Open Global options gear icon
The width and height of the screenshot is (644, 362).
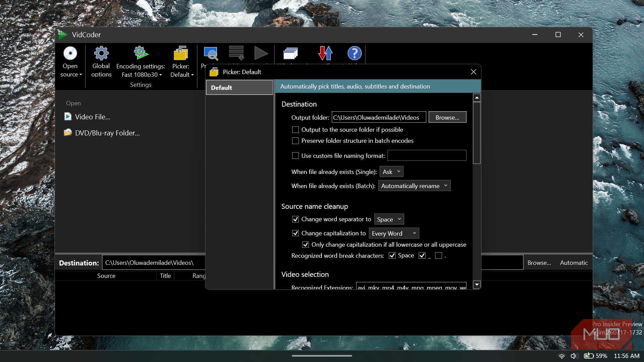point(101,53)
